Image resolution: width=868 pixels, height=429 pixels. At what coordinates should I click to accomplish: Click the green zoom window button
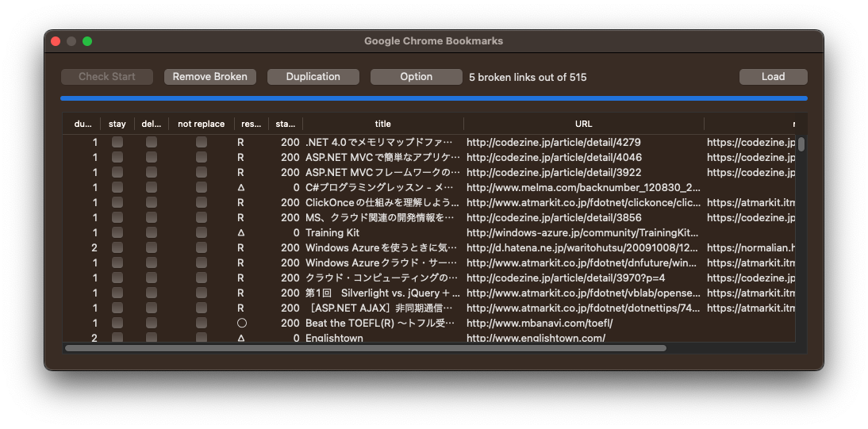[x=87, y=41]
